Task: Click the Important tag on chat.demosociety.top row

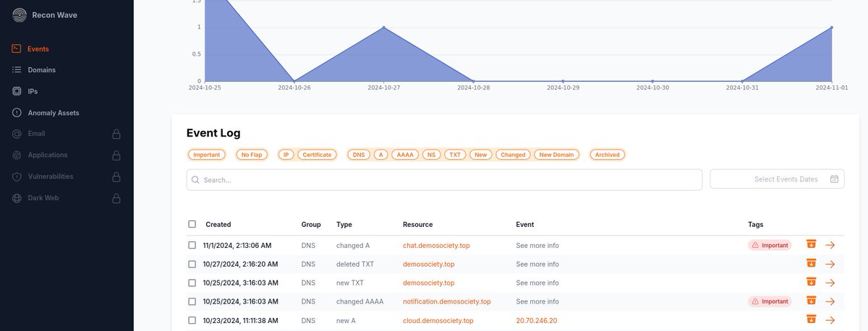Action: tap(770, 245)
